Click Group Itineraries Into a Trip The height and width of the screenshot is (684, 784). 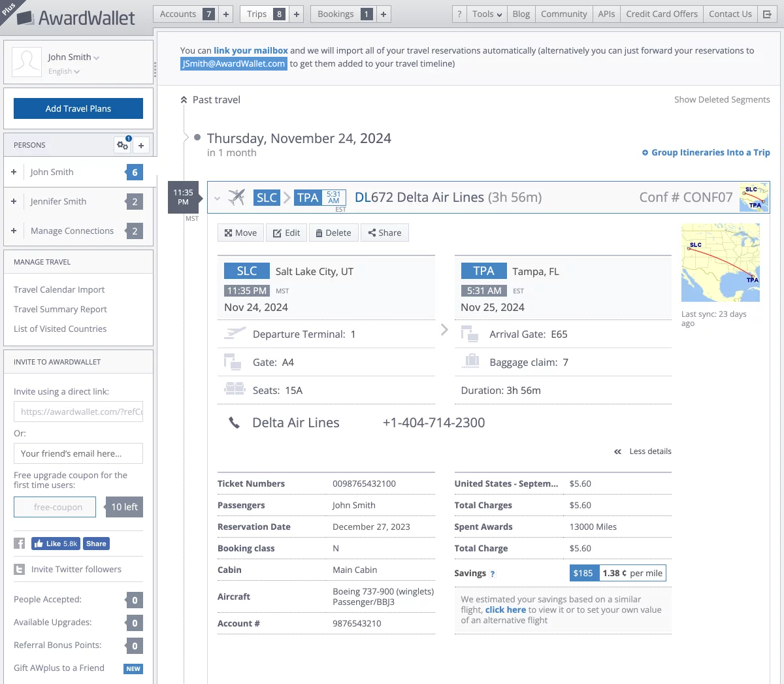[706, 152]
